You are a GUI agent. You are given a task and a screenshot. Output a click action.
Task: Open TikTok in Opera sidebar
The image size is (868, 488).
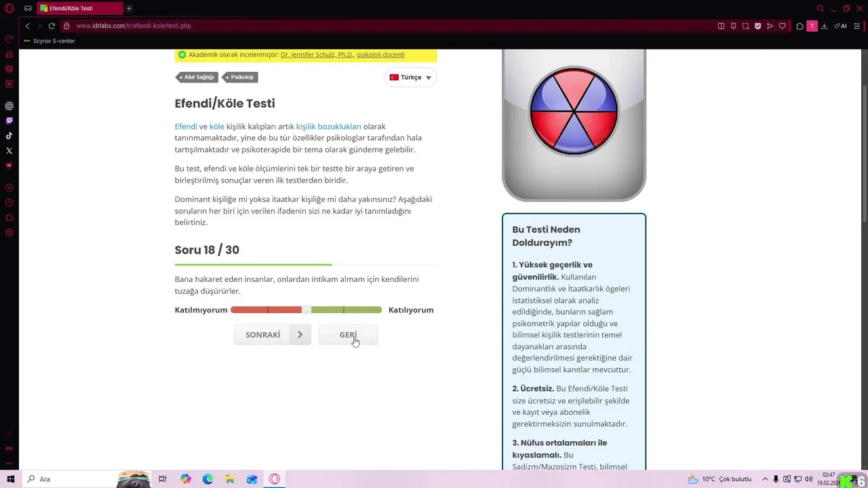(x=9, y=136)
